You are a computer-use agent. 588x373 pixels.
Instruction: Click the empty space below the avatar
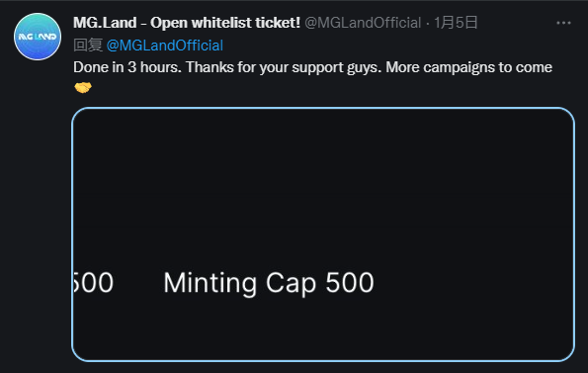click(x=38, y=214)
